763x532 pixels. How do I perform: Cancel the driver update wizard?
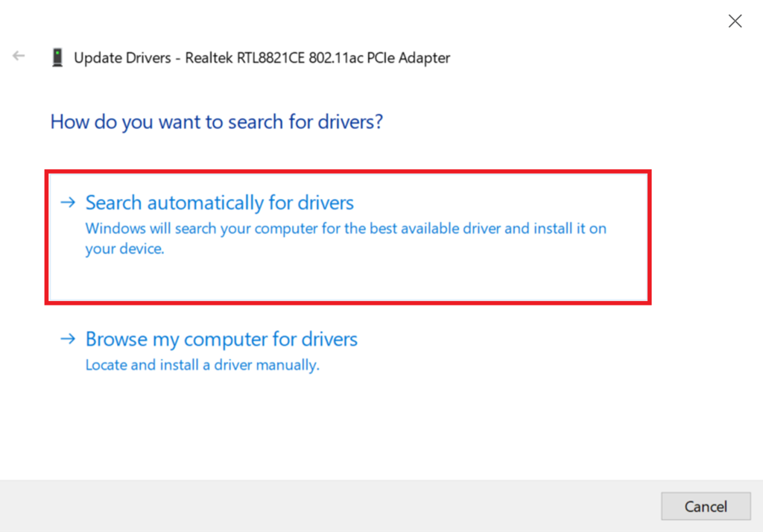tap(706, 506)
